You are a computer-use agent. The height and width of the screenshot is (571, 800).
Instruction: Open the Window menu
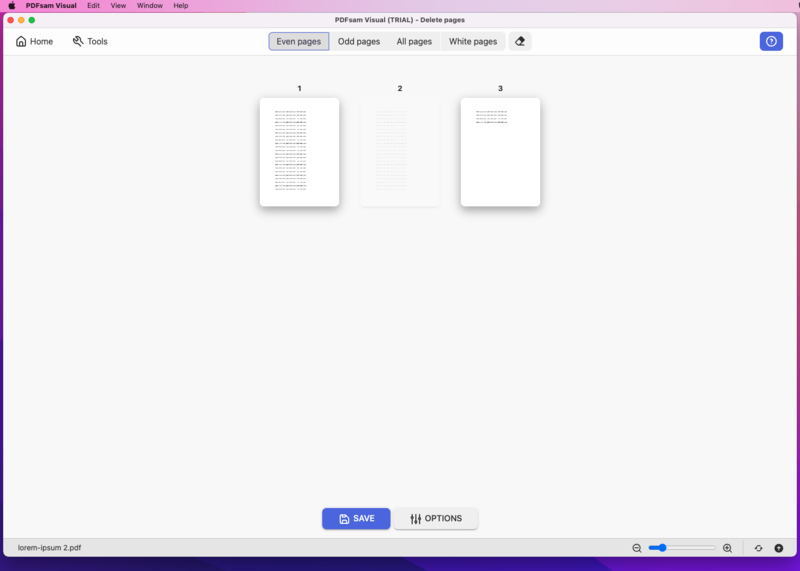click(149, 6)
